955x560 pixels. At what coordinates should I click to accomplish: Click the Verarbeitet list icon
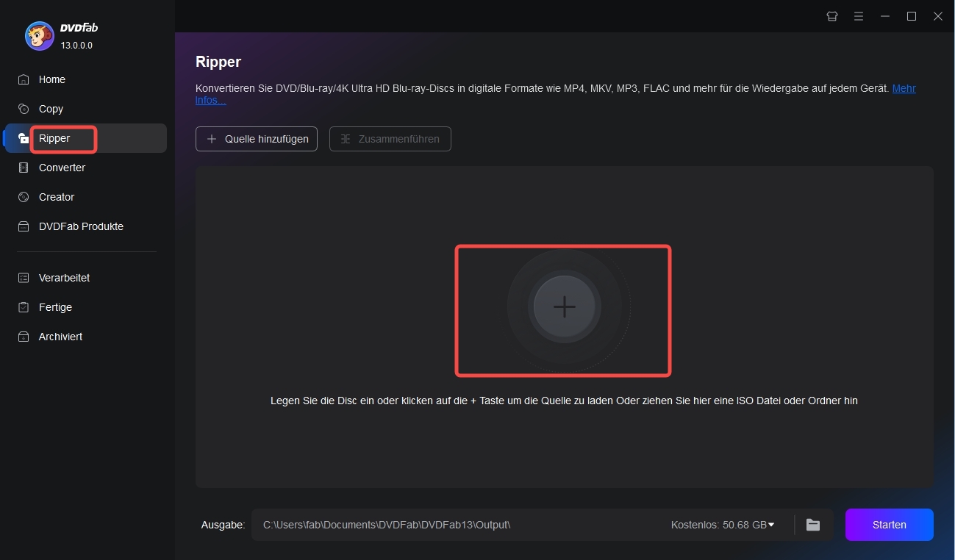pyautogui.click(x=24, y=278)
